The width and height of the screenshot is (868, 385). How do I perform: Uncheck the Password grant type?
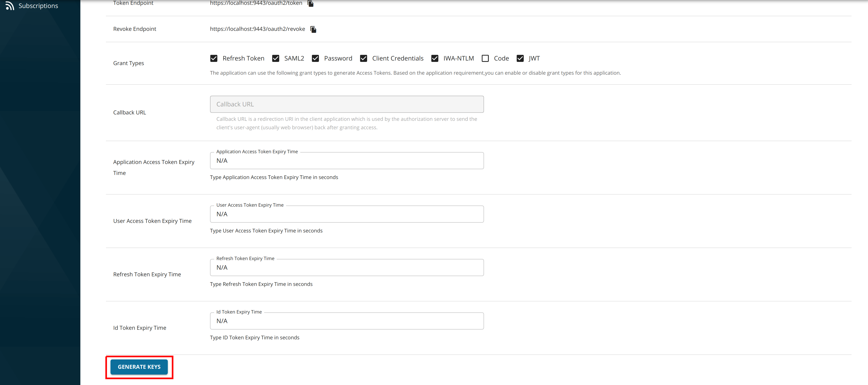click(315, 58)
